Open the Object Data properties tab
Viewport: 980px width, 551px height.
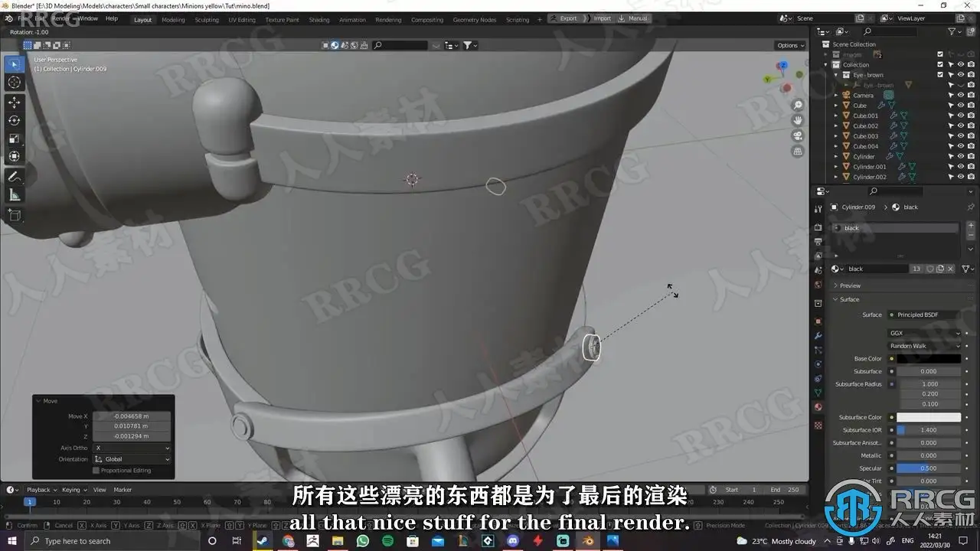coord(818,393)
